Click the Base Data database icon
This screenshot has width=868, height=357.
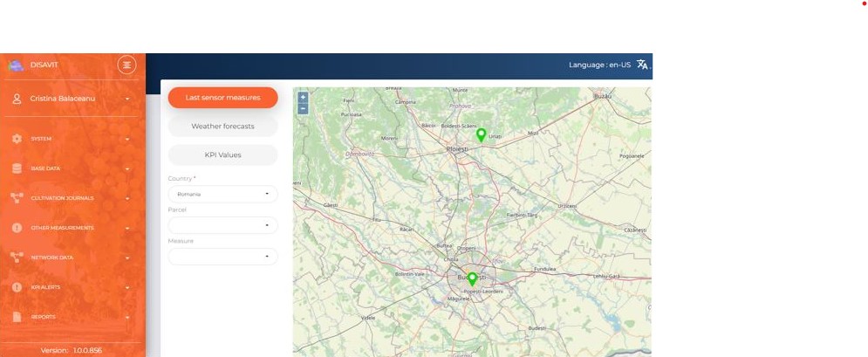pos(17,168)
